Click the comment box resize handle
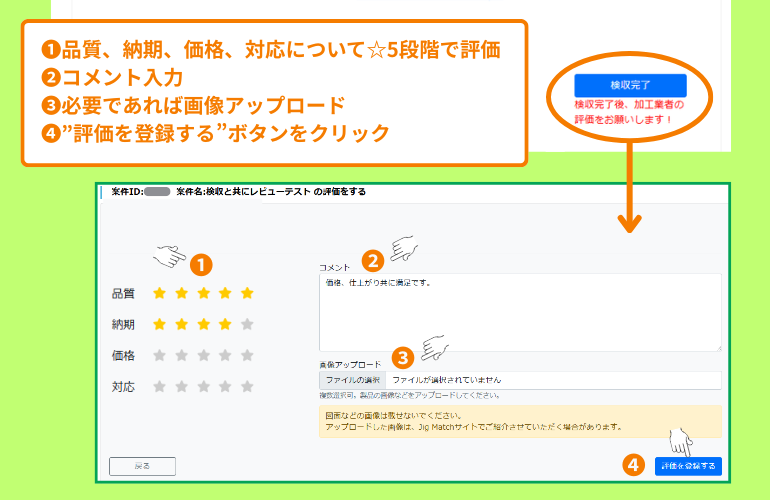Viewport: 770px width, 500px height. pos(718,348)
